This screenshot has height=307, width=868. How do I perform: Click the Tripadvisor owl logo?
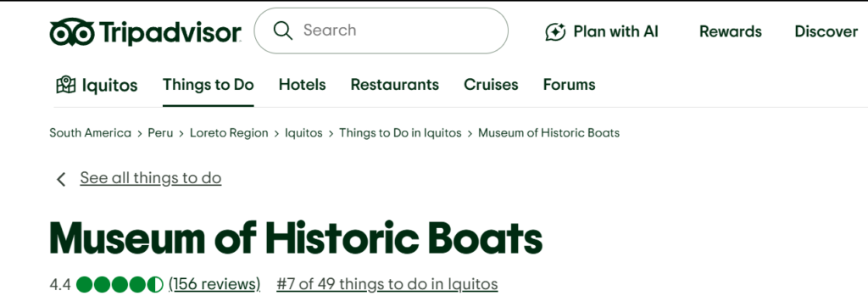(72, 31)
